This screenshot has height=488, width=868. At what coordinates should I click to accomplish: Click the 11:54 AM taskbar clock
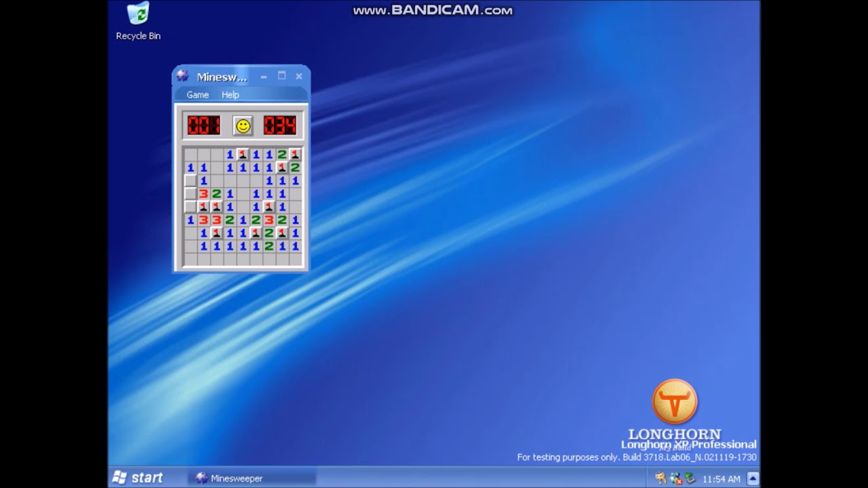tap(721, 479)
